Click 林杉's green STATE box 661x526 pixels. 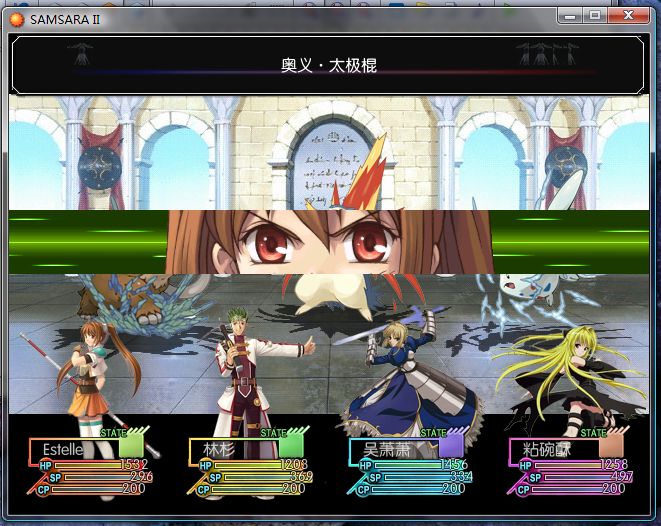291,447
